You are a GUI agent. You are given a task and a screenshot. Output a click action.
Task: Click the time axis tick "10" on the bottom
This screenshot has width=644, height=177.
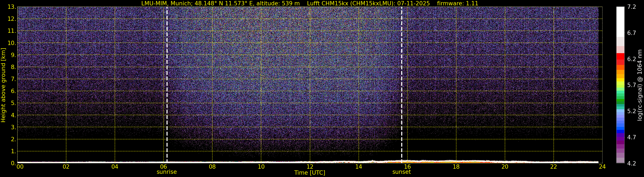261,167
